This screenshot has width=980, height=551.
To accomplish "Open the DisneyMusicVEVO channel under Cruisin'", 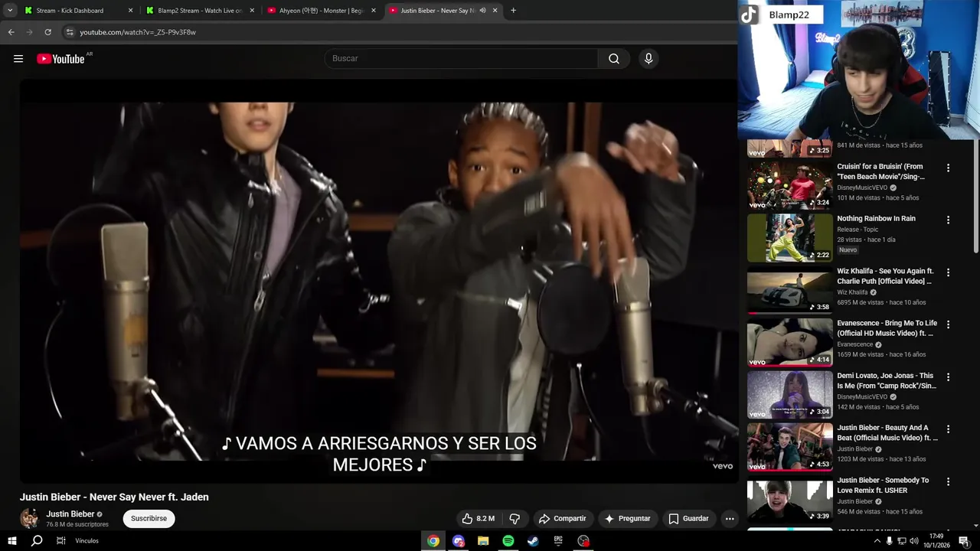I will tap(862, 187).
